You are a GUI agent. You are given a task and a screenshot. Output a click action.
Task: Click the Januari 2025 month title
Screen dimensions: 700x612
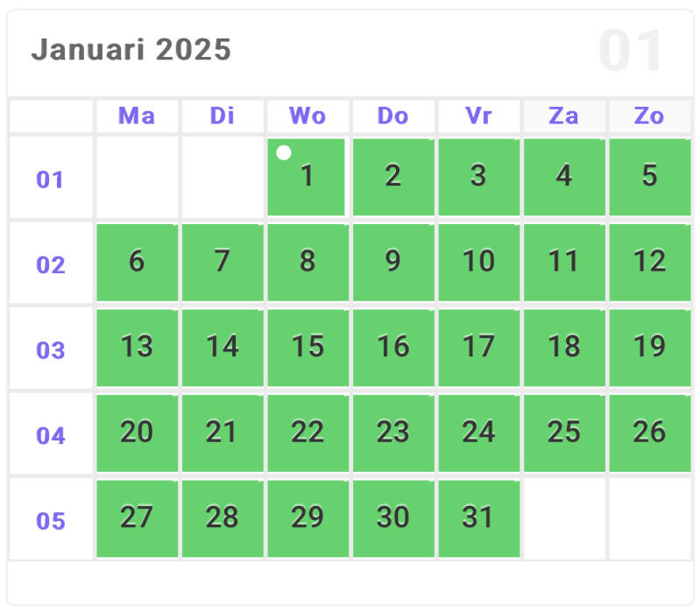[x=131, y=50]
